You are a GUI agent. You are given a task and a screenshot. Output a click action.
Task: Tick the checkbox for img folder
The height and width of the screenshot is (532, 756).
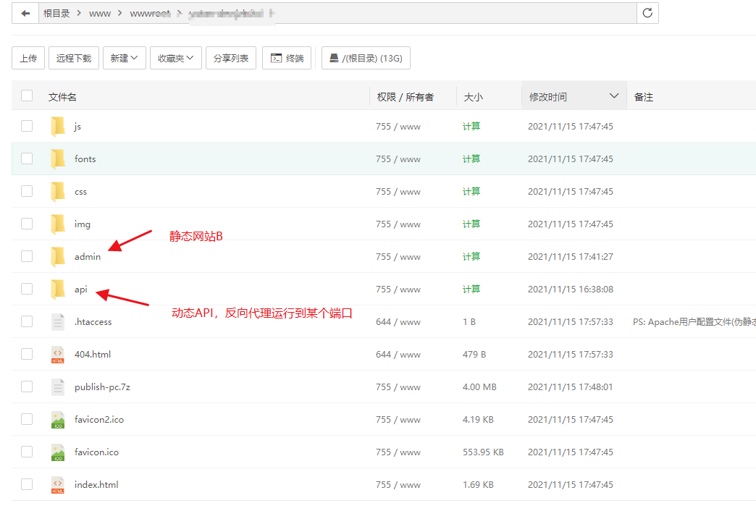click(27, 224)
